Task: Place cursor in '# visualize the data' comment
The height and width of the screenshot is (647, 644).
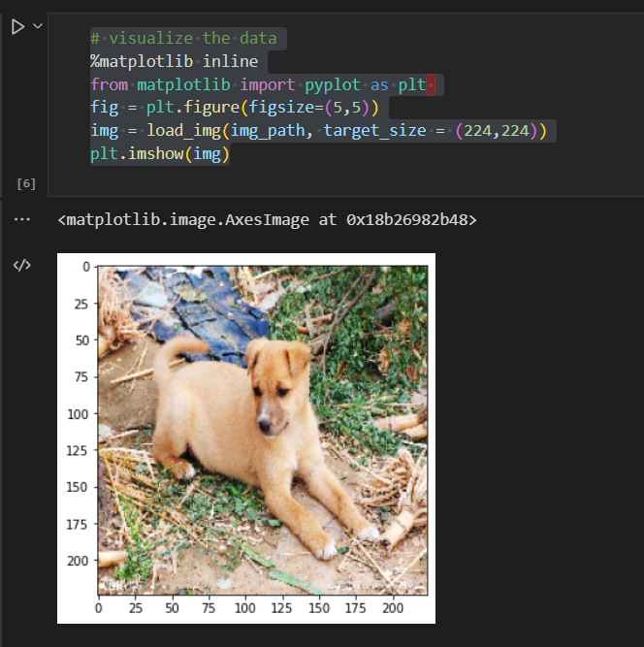Action: point(182,39)
